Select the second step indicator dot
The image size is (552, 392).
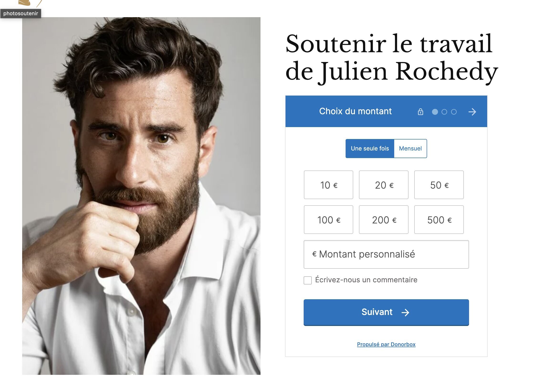(x=444, y=112)
